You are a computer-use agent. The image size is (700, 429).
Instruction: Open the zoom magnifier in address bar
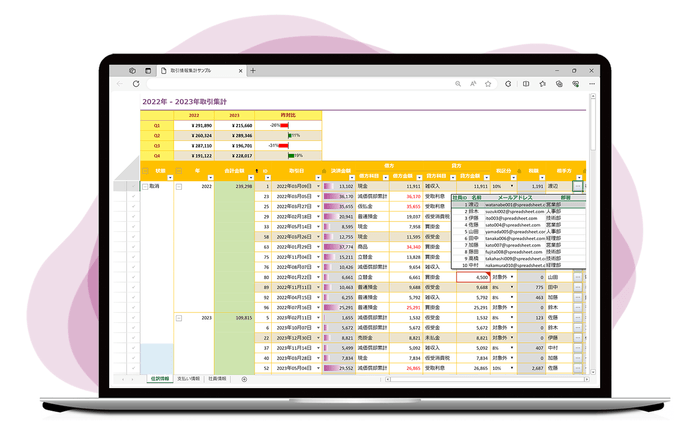[458, 83]
